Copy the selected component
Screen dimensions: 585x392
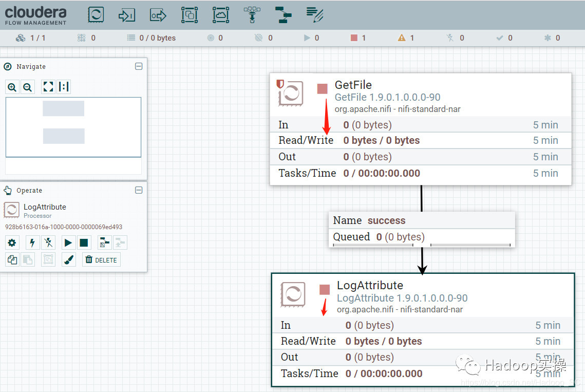12,259
